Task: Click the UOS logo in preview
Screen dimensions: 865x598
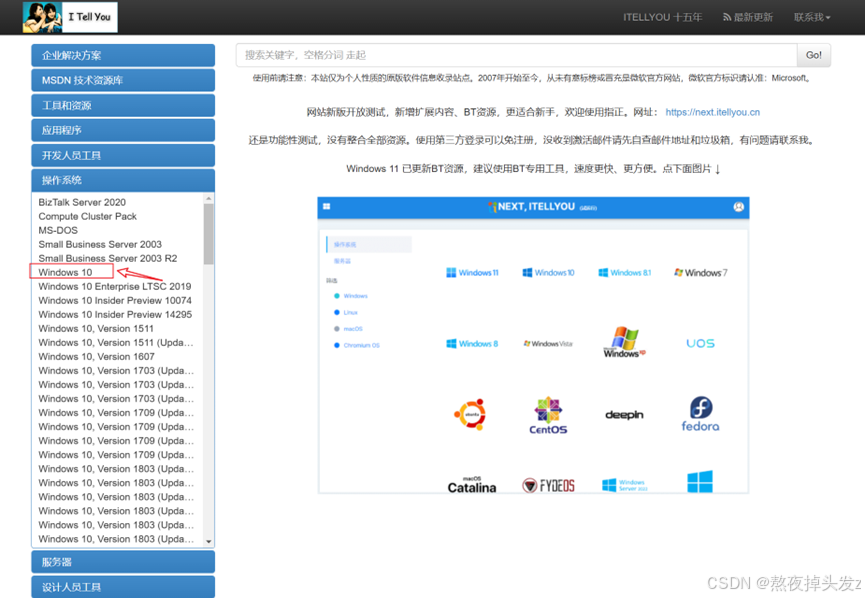Action: tap(701, 343)
